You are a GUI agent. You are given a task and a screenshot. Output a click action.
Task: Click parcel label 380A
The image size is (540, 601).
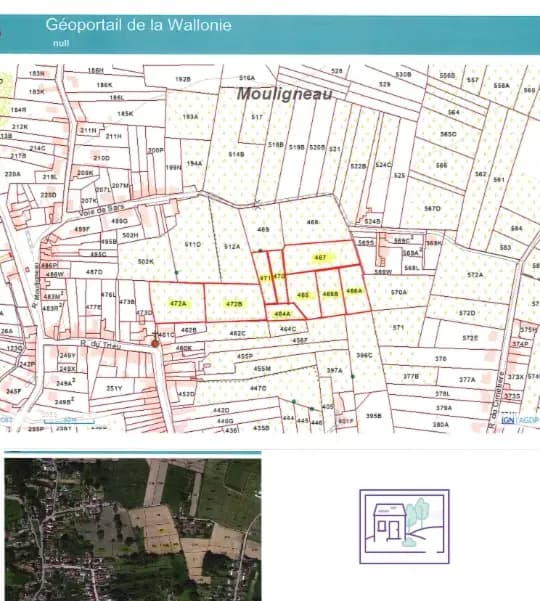coord(440,424)
